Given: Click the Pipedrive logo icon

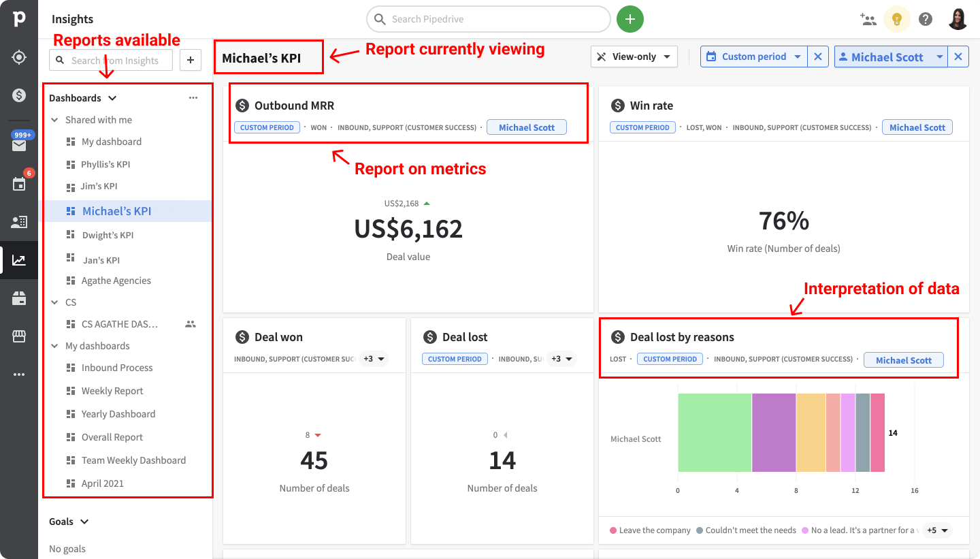Looking at the screenshot, I should point(19,19).
